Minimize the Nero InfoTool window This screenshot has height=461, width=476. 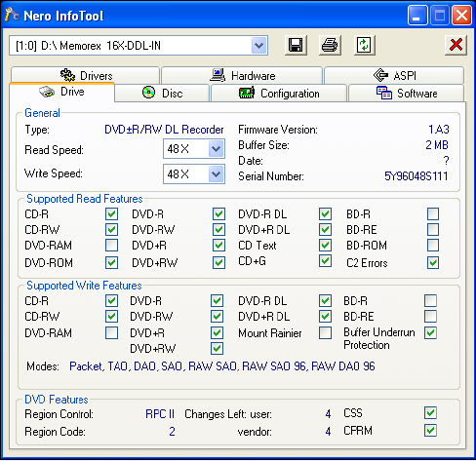417,16
